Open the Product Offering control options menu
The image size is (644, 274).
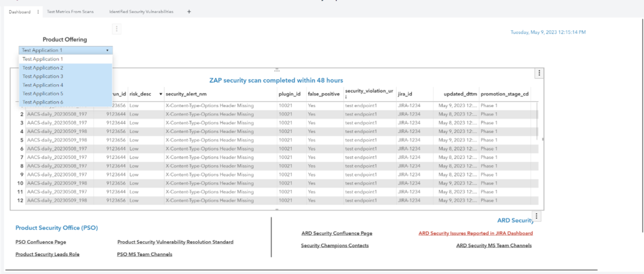(x=115, y=28)
